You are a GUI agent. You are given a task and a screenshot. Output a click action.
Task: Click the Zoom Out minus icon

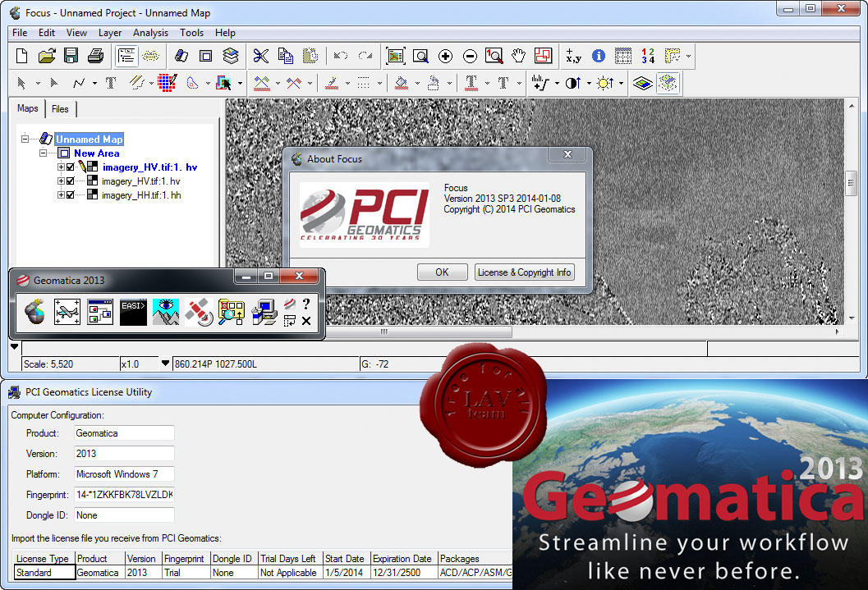pyautogui.click(x=470, y=56)
